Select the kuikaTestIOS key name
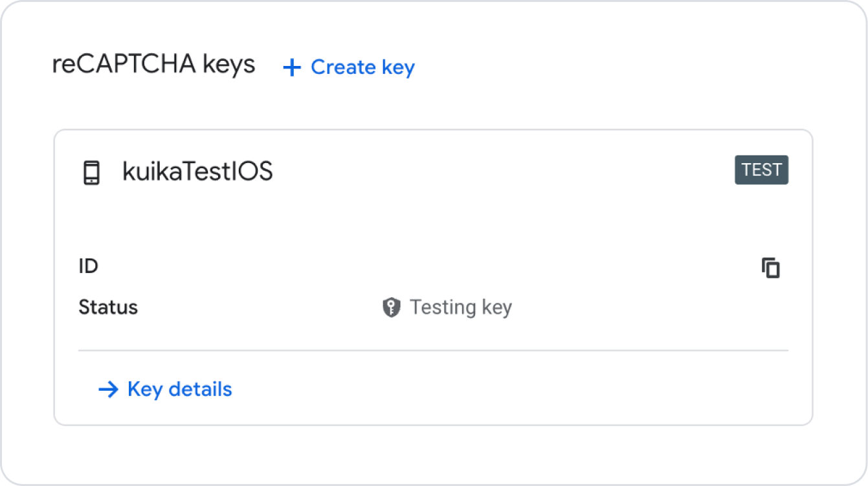The height and width of the screenshot is (486, 868). tap(197, 171)
